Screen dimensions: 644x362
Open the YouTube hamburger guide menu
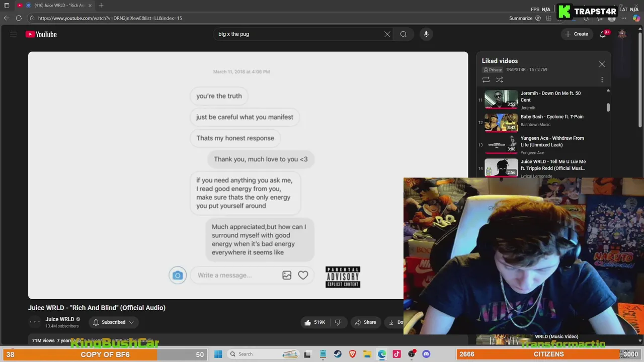click(x=14, y=34)
